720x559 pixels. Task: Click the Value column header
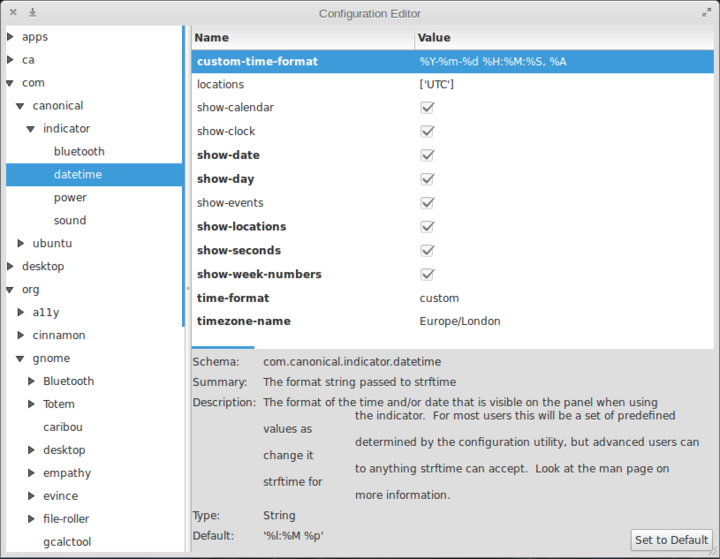coord(434,38)
